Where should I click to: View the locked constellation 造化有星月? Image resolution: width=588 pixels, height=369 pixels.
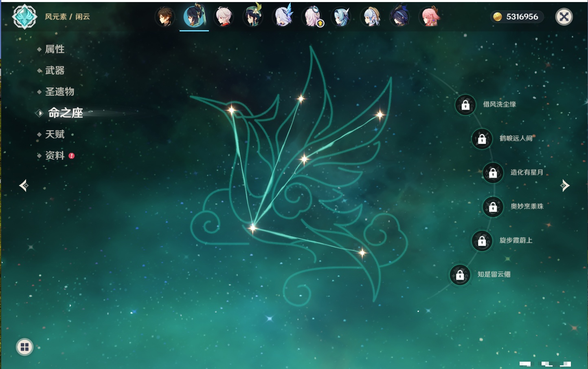pyautogui.click(x=493, y=172)
